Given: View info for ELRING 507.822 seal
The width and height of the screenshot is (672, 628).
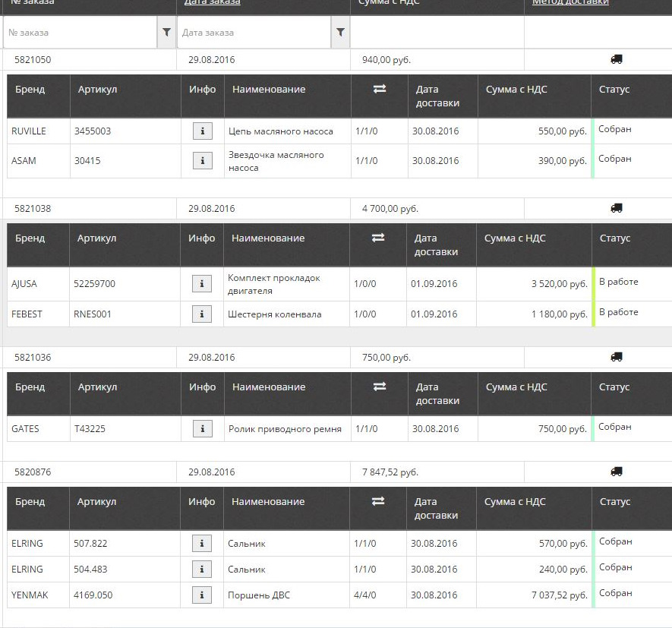Looking at the screenshot, I should [202, 543].
